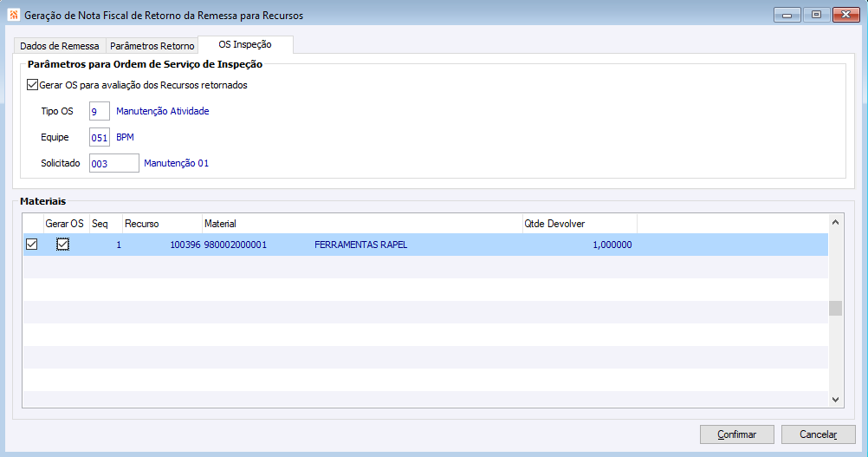Click the Gerar OS column header
Viewport: 868px width, 457px height.
(67, 223)
